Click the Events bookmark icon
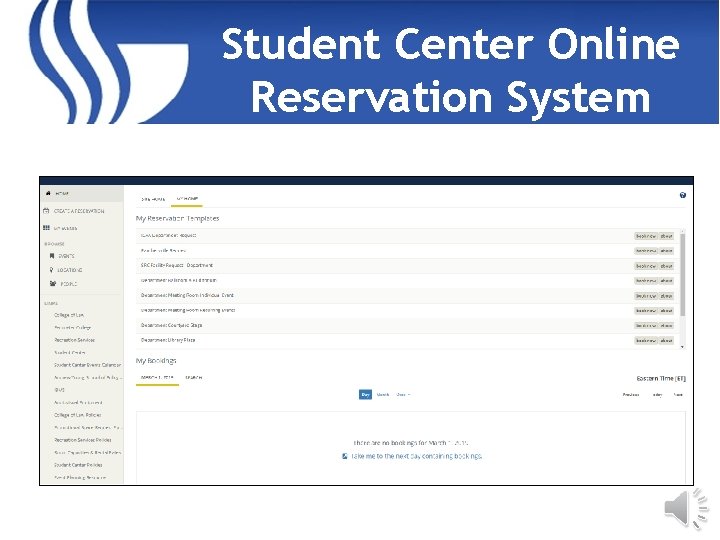 (x=52, y=256)
